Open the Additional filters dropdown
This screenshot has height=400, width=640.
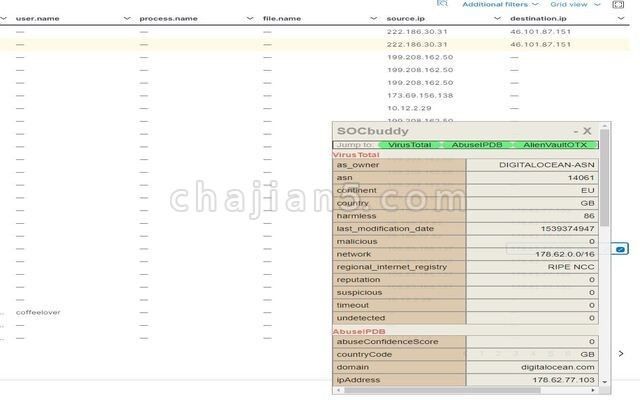[500, 5]
